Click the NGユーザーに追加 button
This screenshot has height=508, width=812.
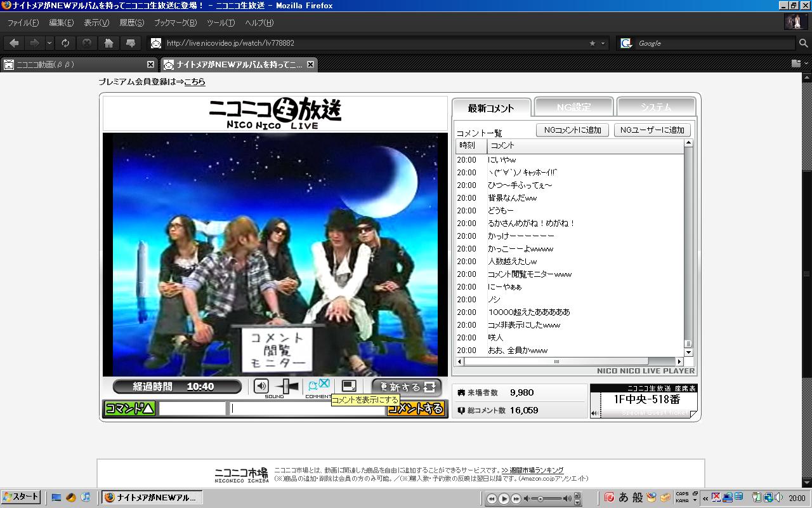click(652, 130)
